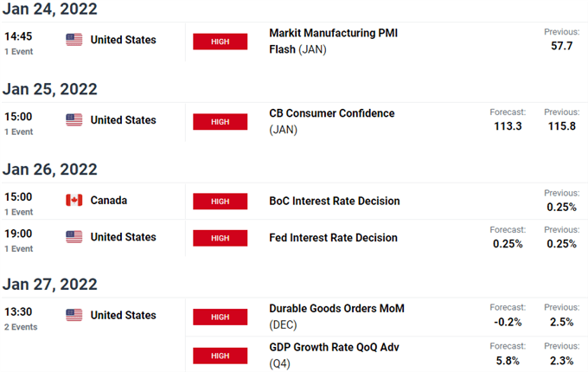Click HIGH badge for Markit Manufacturing PMI Flash
Viewport: 588px width, 372px height.
[x=220, y=42]
